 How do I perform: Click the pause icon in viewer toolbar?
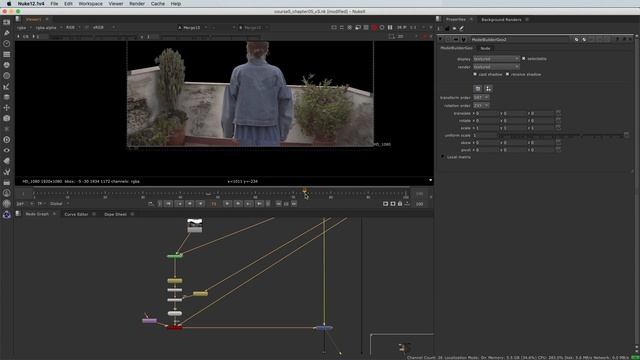[x=390, y=27]
